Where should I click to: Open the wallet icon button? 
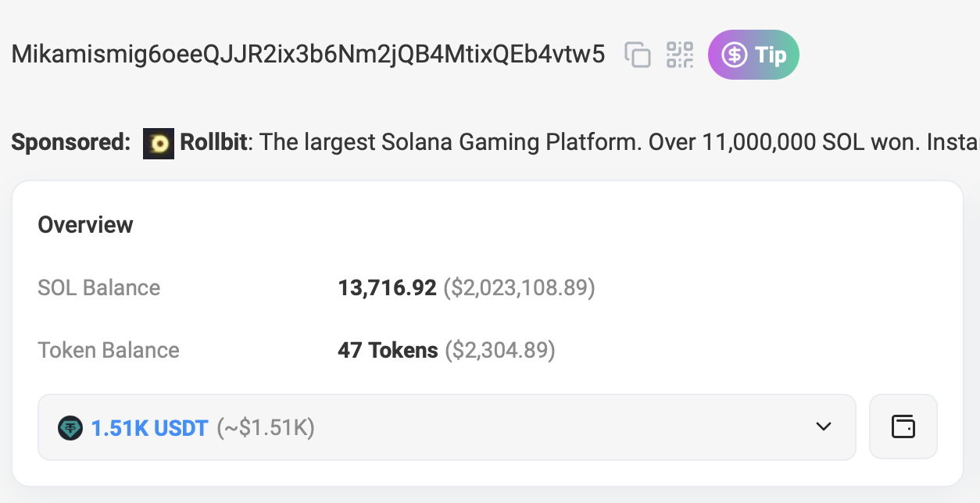903,427
